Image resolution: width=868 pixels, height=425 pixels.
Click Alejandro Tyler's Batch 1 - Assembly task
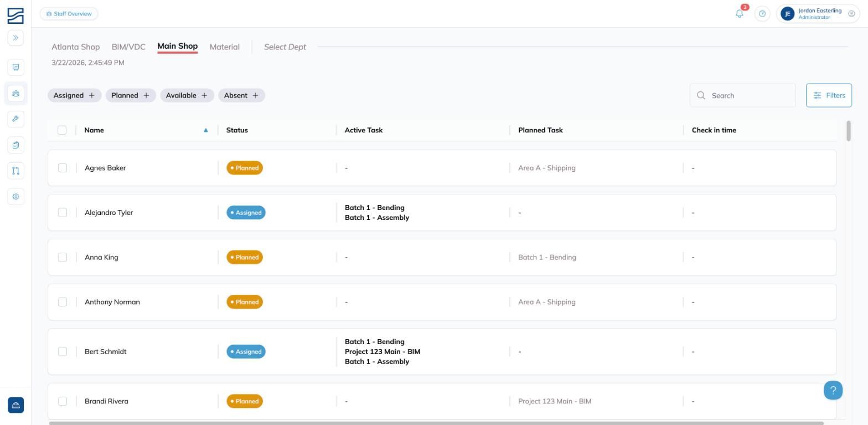[377, 218]
